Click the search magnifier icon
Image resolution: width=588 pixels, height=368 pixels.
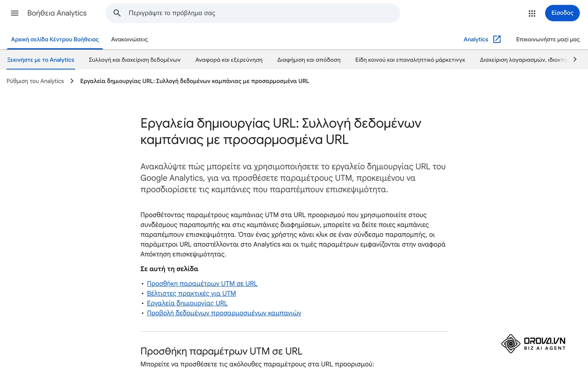pos(117,13)
